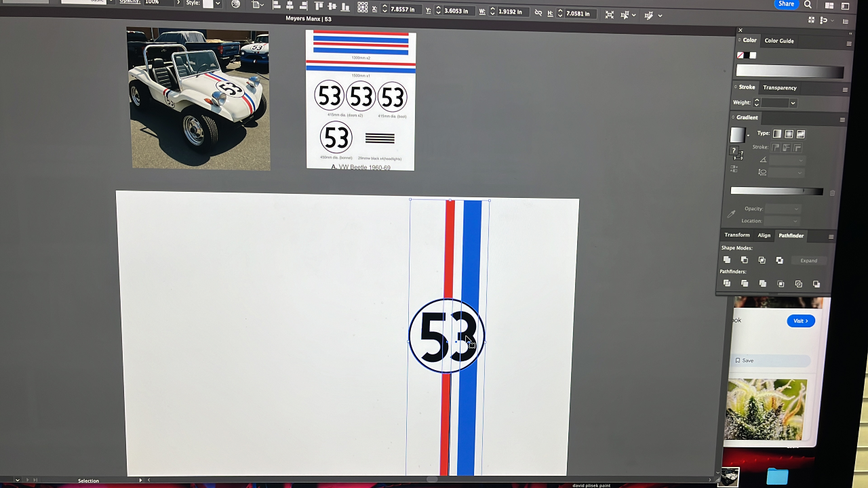Click the Search magnifier icon in top bar

pos(808,4)
